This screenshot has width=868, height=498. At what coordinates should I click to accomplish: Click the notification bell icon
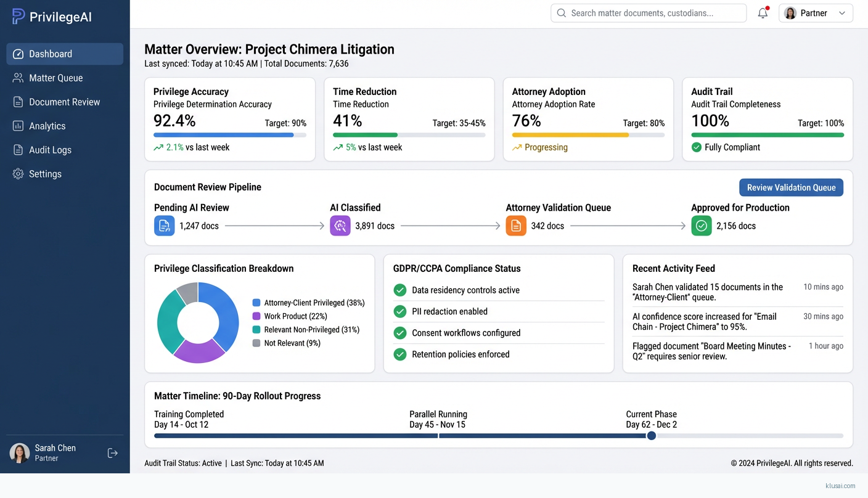(x=763, y=13)
